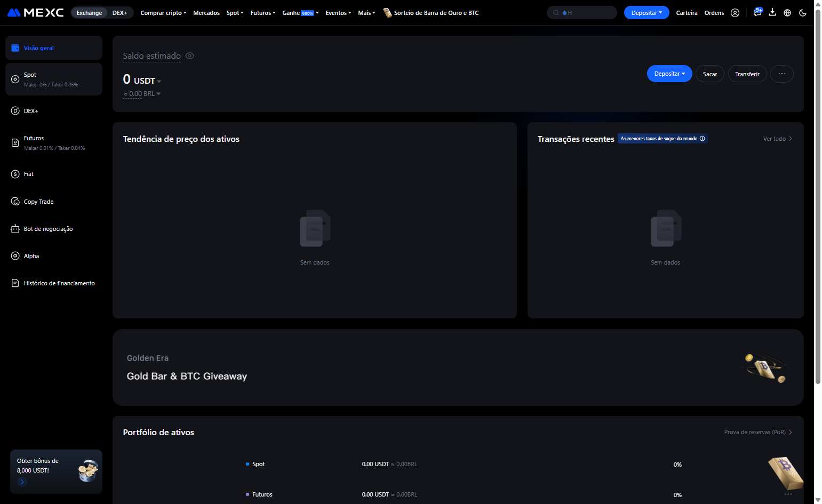Open DEX+ in the sidebar
Viewport: 822px width, 504px height.
point(54,111)
